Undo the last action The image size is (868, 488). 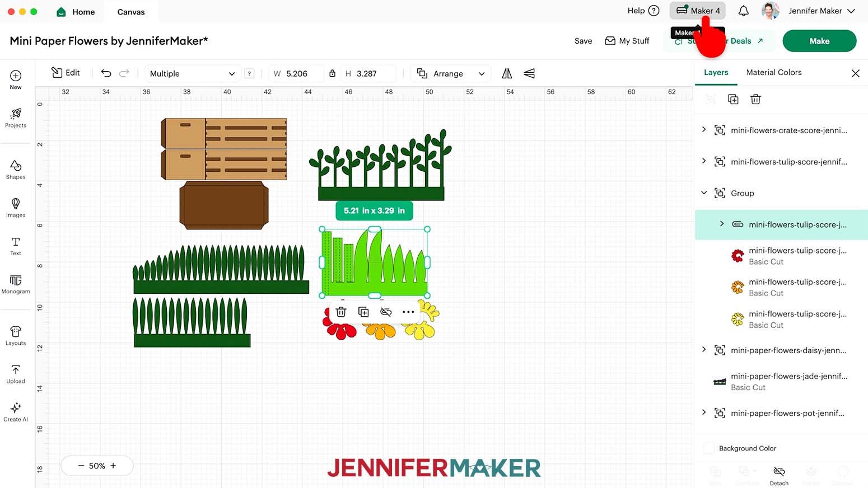click(106, 73)
